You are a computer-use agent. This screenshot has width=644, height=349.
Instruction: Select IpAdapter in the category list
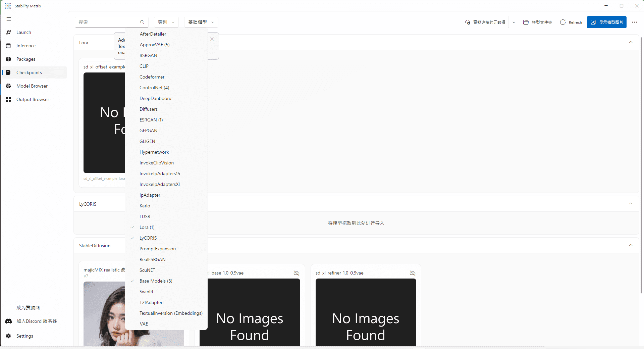(166, 195)
